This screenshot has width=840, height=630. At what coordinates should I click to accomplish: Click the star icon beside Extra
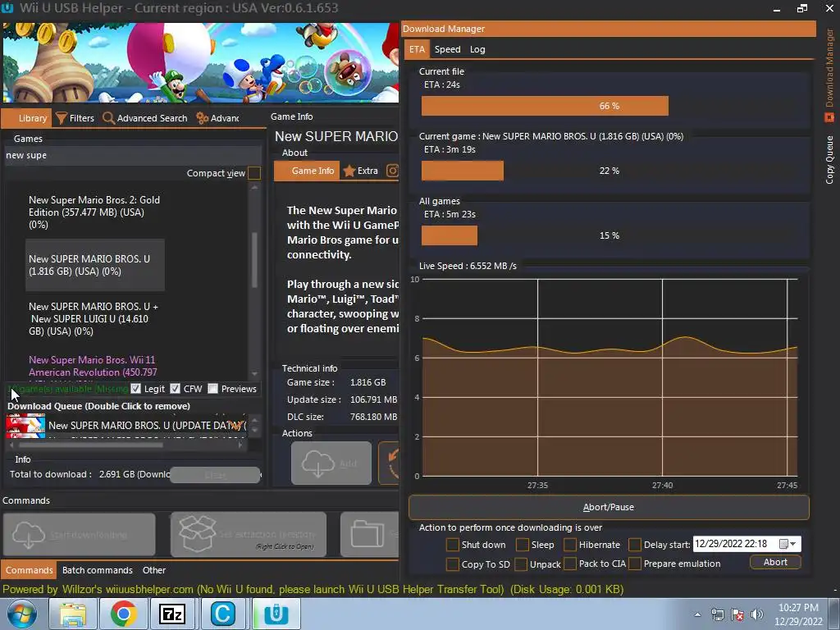coord(349,171)
